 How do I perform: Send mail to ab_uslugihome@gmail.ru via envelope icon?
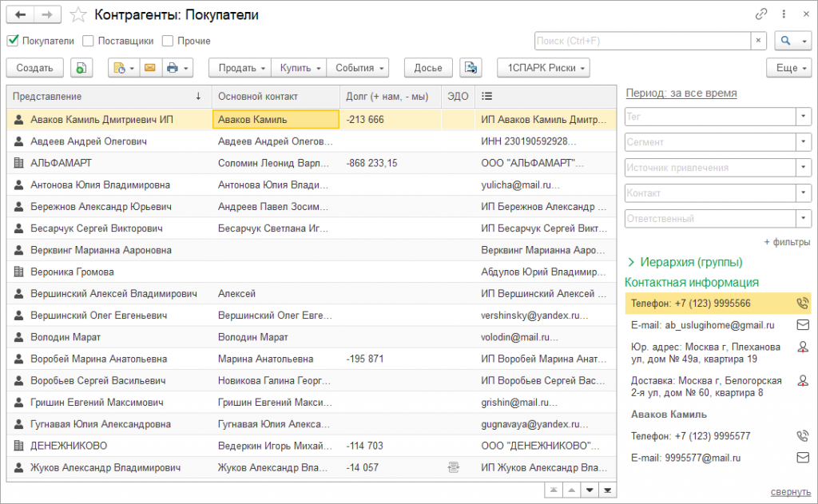803,325
